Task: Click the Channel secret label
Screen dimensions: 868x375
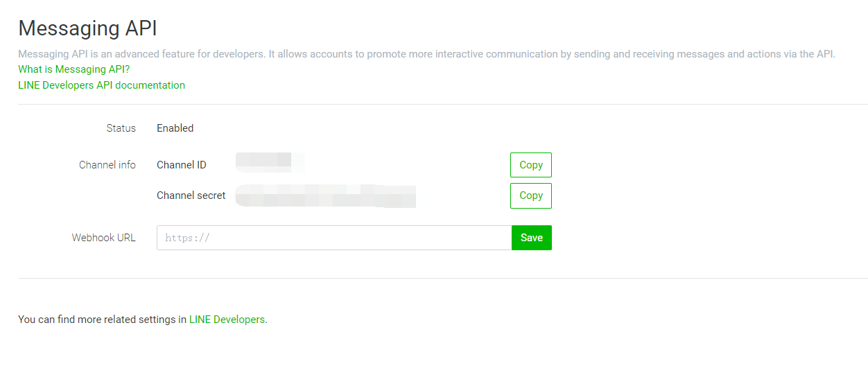Action: click(x=191, y=195)
